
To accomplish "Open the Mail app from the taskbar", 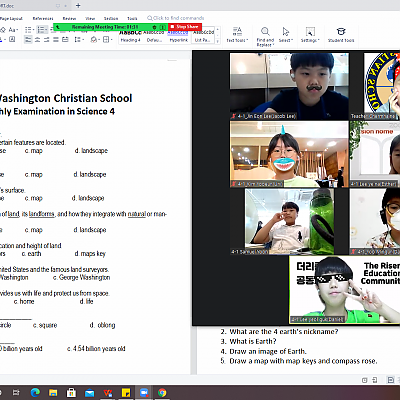I will coord(89,392).
